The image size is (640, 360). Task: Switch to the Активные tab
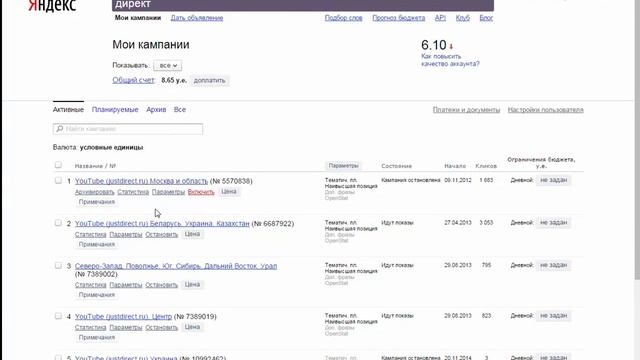68,109
